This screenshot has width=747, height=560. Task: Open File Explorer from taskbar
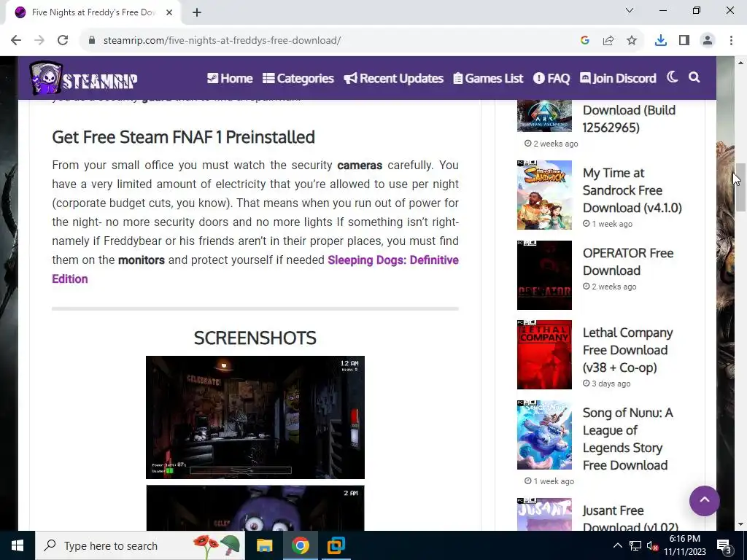tap(264, 545)
